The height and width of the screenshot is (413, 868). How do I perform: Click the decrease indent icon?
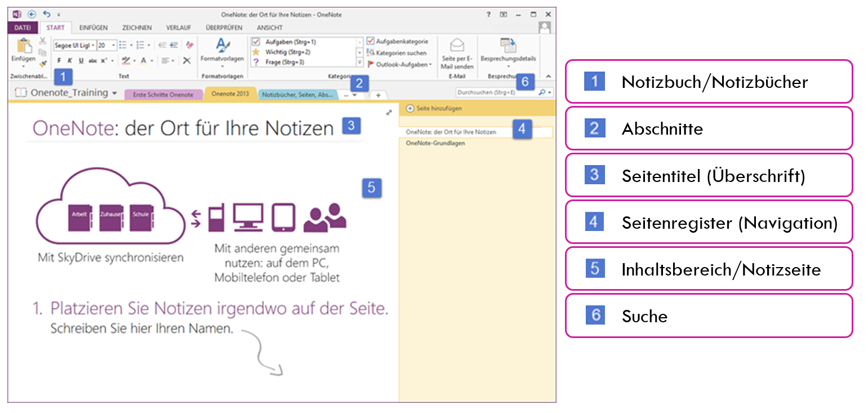(x=162, y=45)
